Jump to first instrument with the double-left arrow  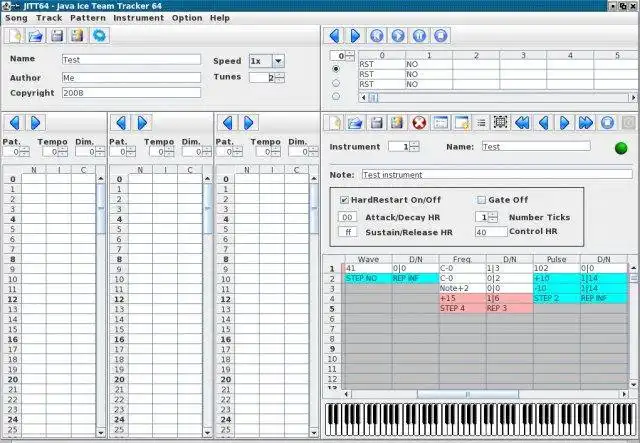click(522, 122)
